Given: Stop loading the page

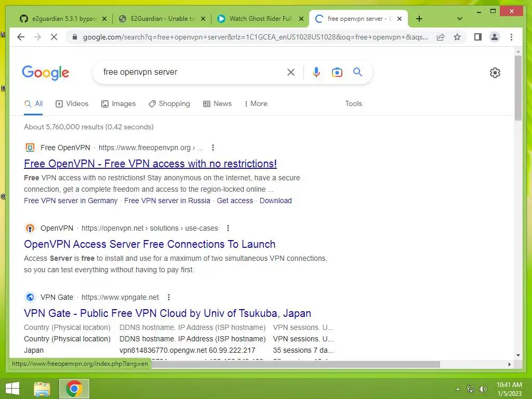Looking at the screenshot, I should point(54,37).
